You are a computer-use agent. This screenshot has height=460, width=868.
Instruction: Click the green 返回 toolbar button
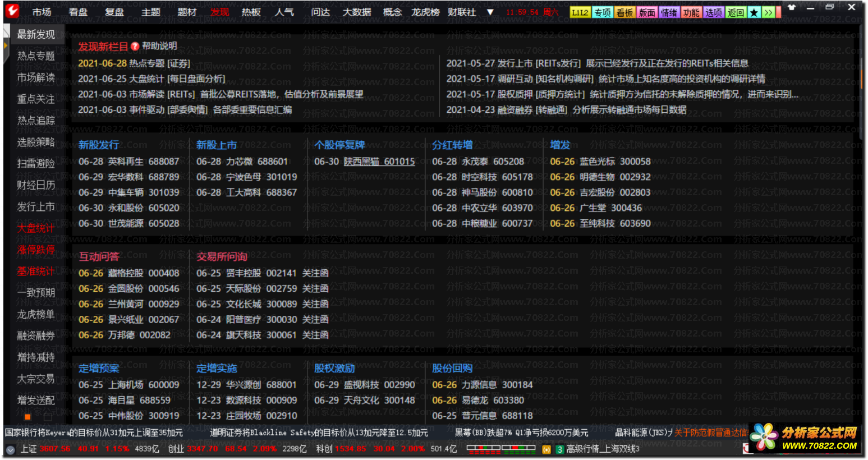coord(736,12)
